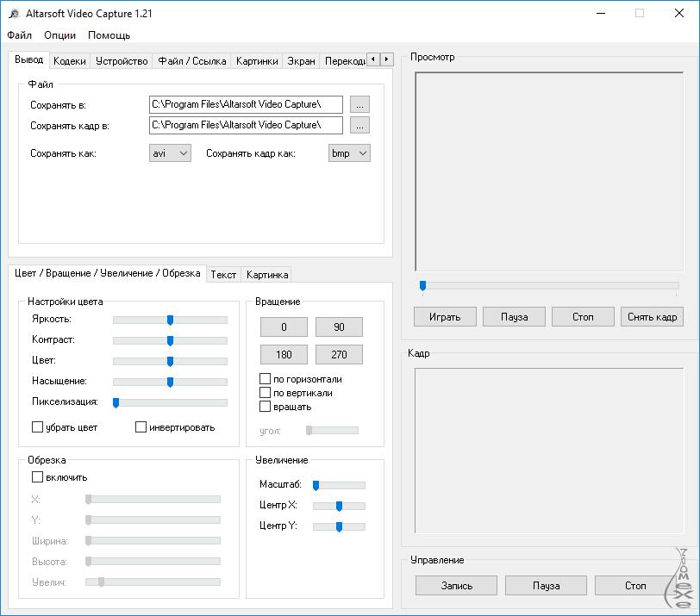The width and height of the screenshot is (700, 616).
Task: Click the Кадр frame preview area
Action: pyautogui.click(x=549, y=451)
